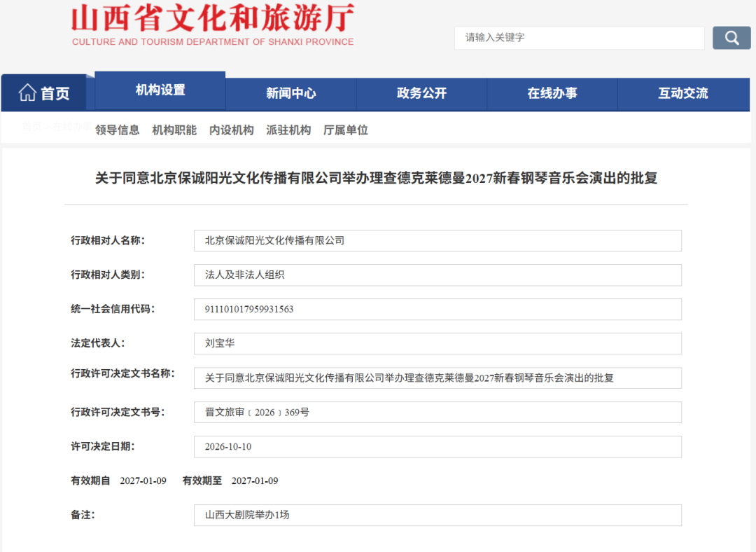The image size is (756, 552).
Task: Click document number field 晋文旅审 369号
Action: tap(437, 412)
